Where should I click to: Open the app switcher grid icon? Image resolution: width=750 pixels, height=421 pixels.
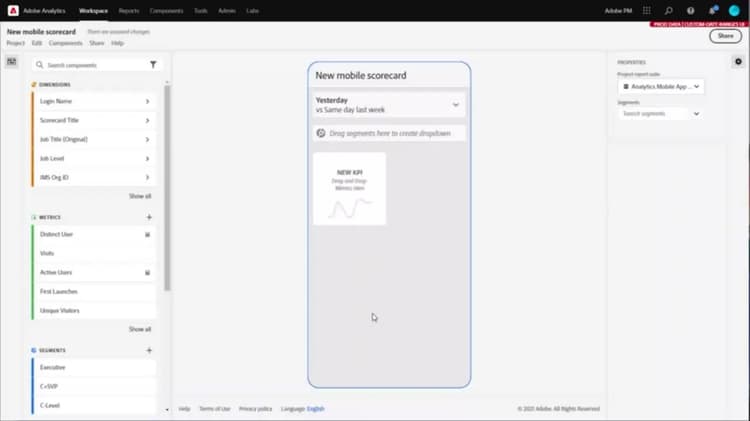(x=647, y=11)
